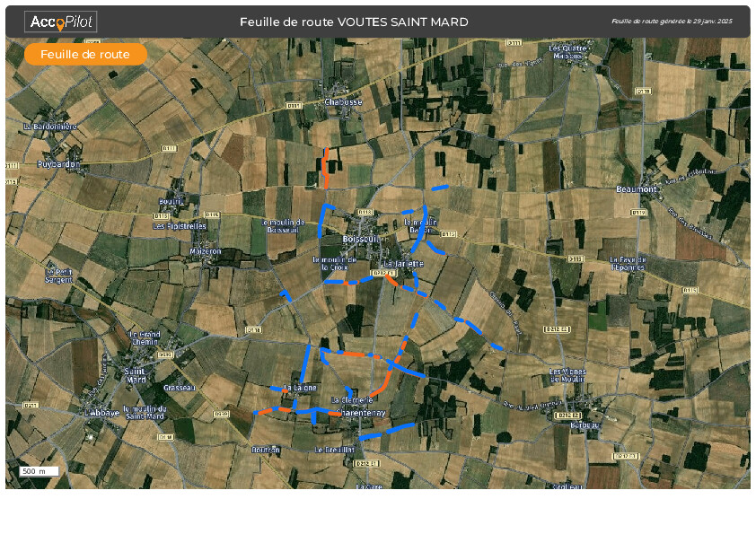Click the le moulin de la Croix label

(x=335, y=263)
